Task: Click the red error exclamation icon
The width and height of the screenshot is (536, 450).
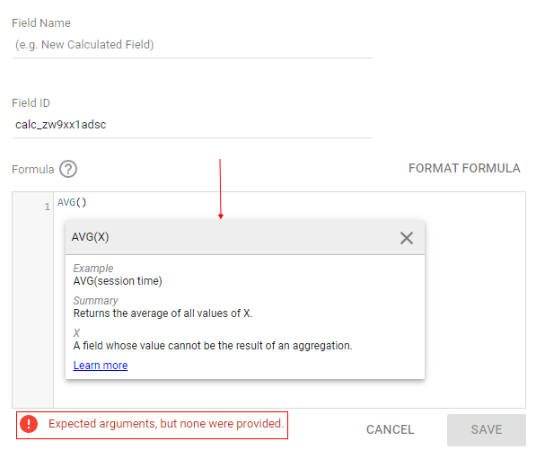Action: pos(29,424)
